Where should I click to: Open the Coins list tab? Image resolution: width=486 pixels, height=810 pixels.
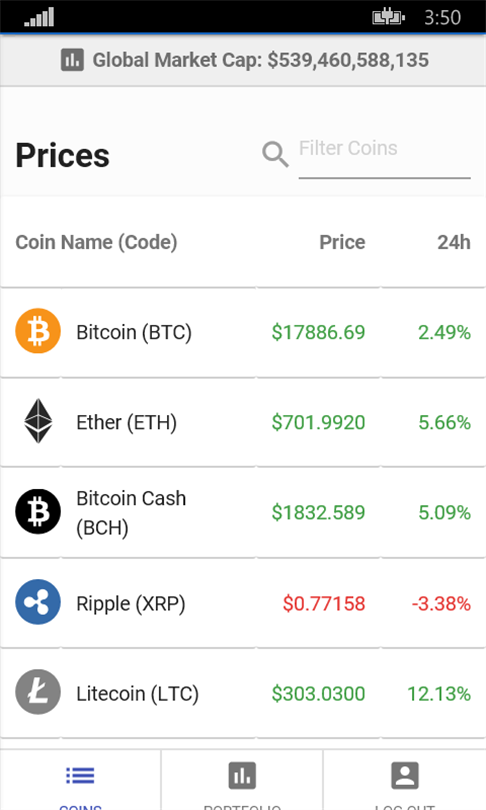[81, 780]
